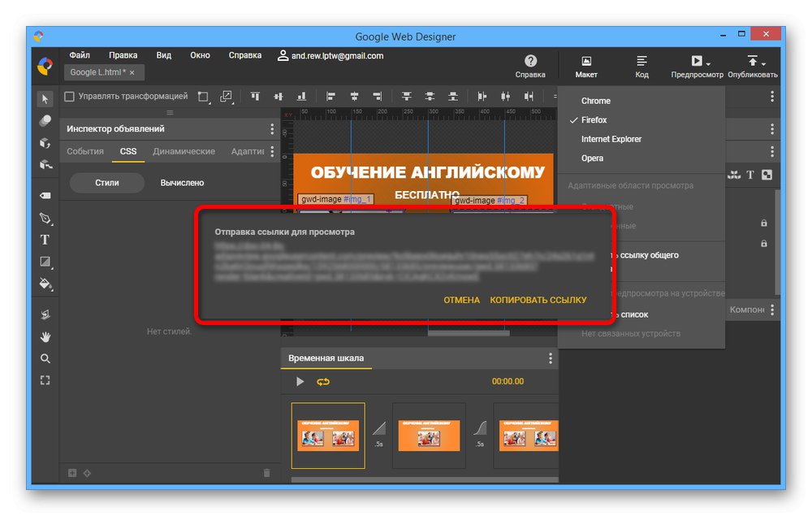Switch to Код code view

(641, 67)
